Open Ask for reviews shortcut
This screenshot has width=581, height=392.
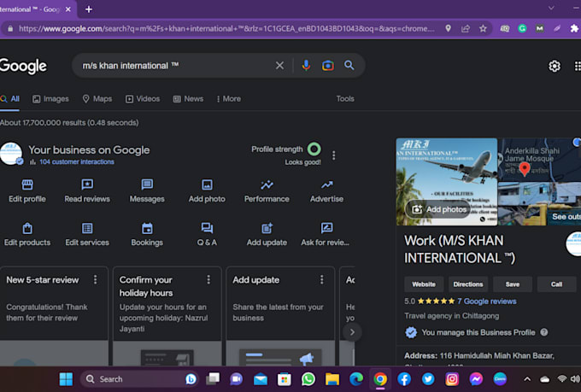pyautogui.click(x=326, y=235)
